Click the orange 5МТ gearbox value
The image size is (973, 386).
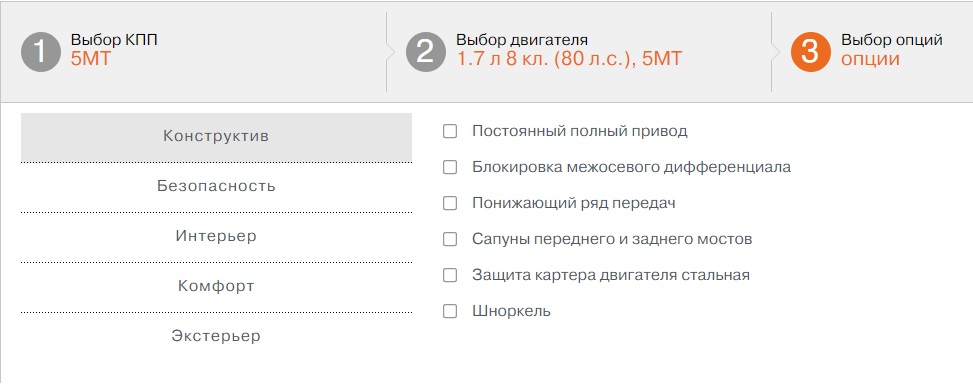point(91,59)
